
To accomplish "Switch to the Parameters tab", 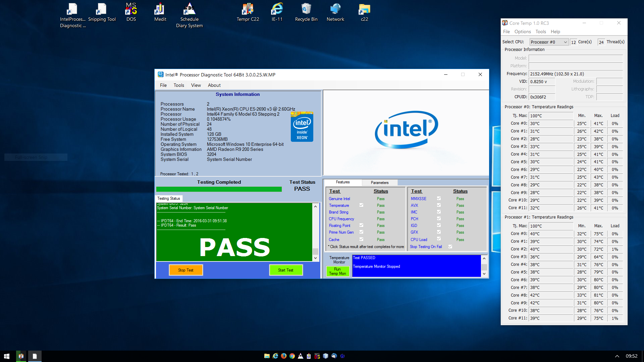I will click(x=379, y=183).
